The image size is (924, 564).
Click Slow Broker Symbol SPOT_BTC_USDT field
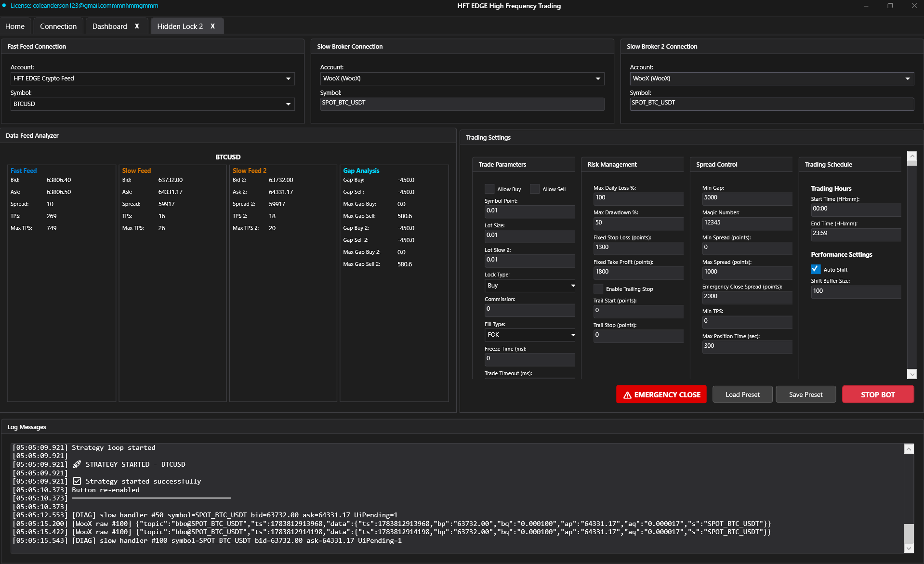(x=462, y=104)
